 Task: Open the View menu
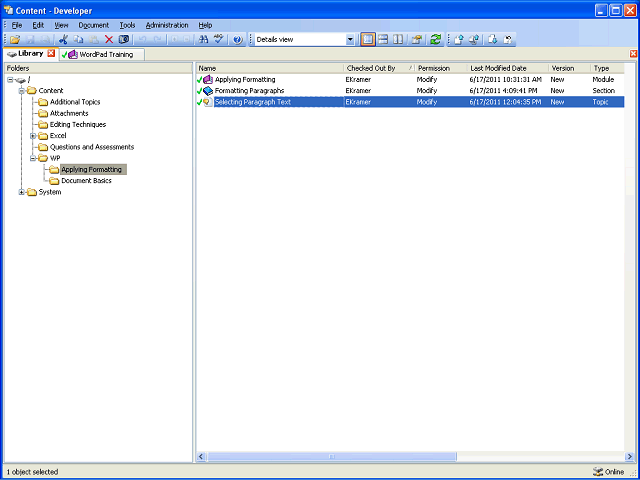click(x=61, y=25)
